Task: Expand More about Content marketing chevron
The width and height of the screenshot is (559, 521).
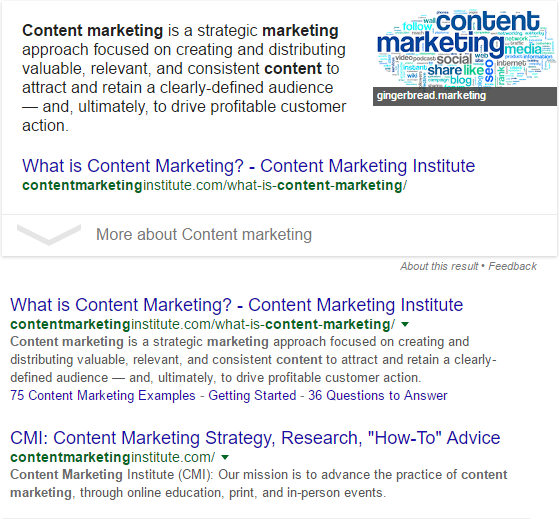Action: click(49, 234)
